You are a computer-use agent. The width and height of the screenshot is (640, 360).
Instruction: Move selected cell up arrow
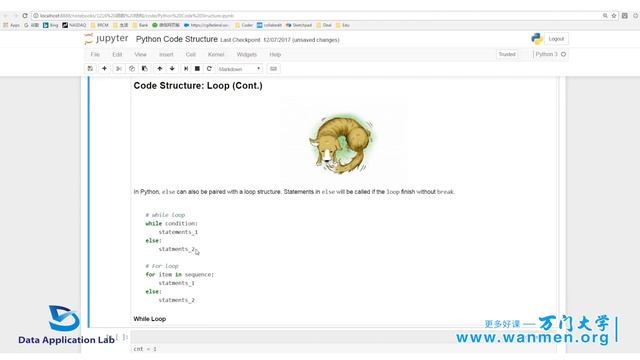click(x=160, y=69)
